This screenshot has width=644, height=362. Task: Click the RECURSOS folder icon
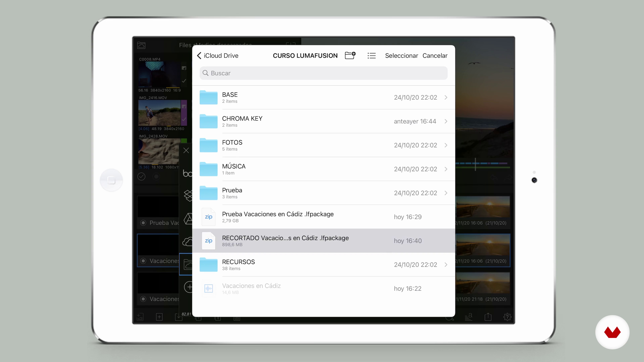pyautogui.click(x=208, y=265)
